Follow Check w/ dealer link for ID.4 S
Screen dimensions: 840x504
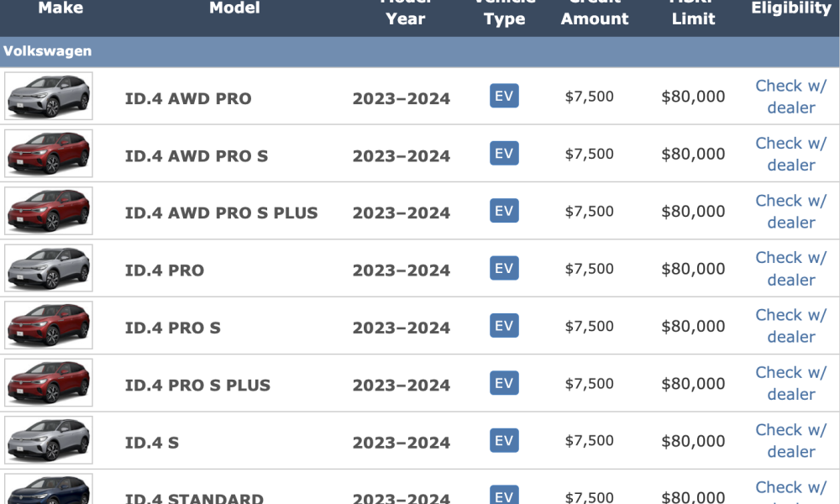click(x=791, y=440)
